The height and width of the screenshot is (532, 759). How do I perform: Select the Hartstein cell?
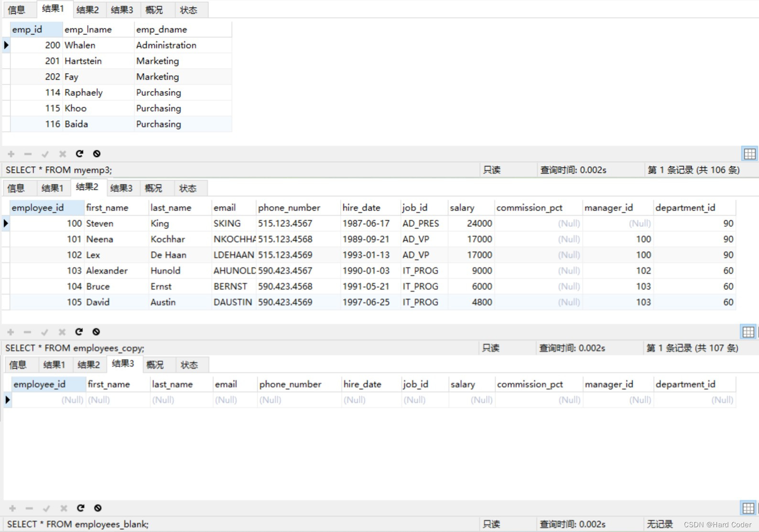pyautogui.click(x=98, y=61)
